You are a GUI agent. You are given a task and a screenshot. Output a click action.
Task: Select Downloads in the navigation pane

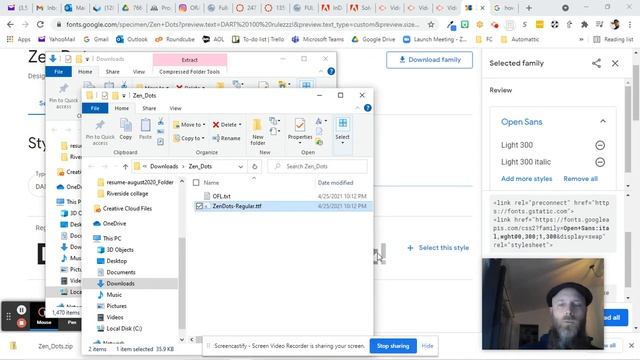click(x=120, y=283)
